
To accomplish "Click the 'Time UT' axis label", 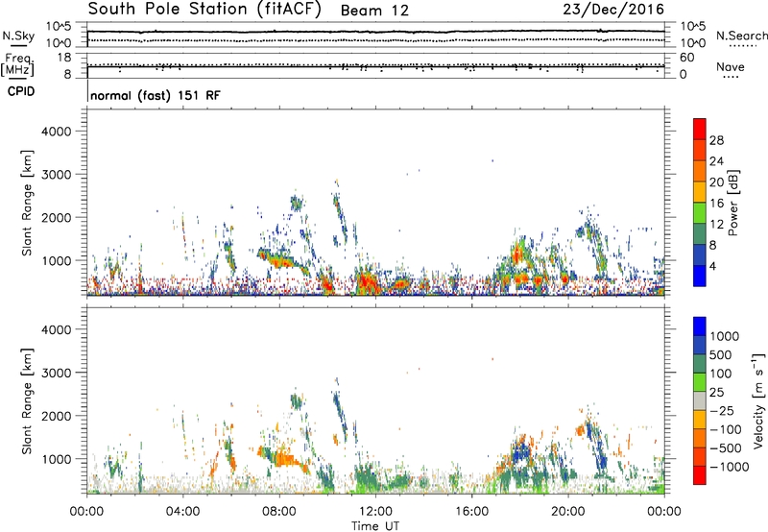I will [375, 525].
